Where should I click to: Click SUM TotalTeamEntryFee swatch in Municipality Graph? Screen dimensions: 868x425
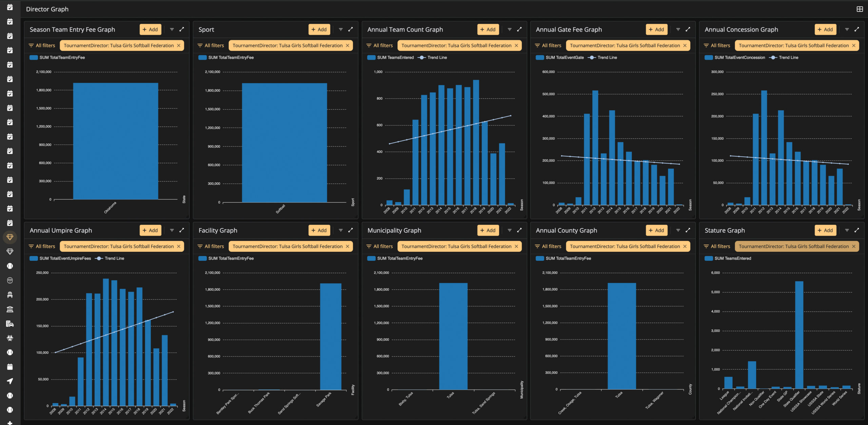371,258
